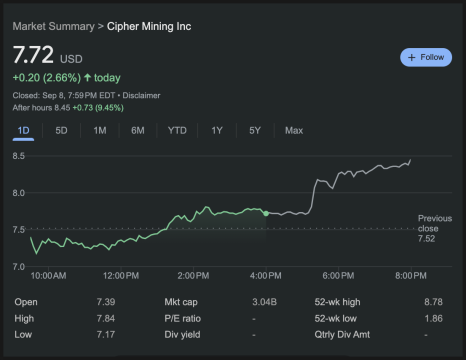The width and height of the screenshot is (466, 360).
Task: Click the Mkt cap value 3.04B
Action: [x=264, y=302]
